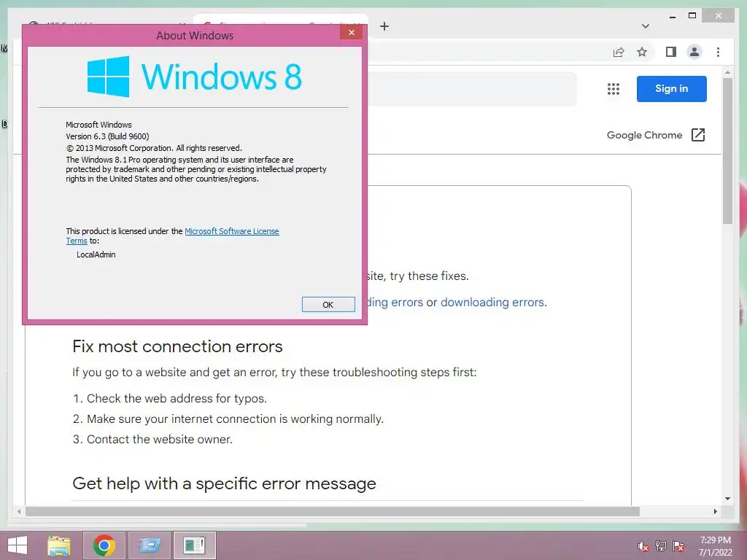This screenshot has width=747, height=560.
Task: Open the Run-style taskbar app icon
Action: tap(150, 545)
